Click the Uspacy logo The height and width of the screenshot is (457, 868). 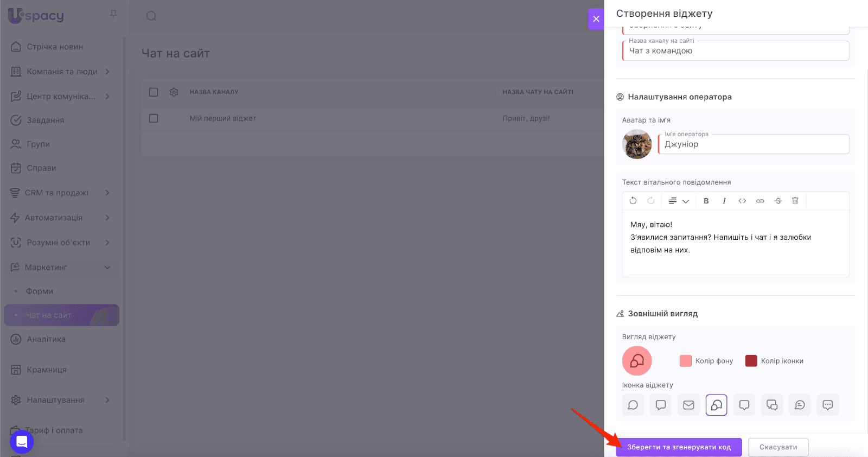(x=36, y=16)
